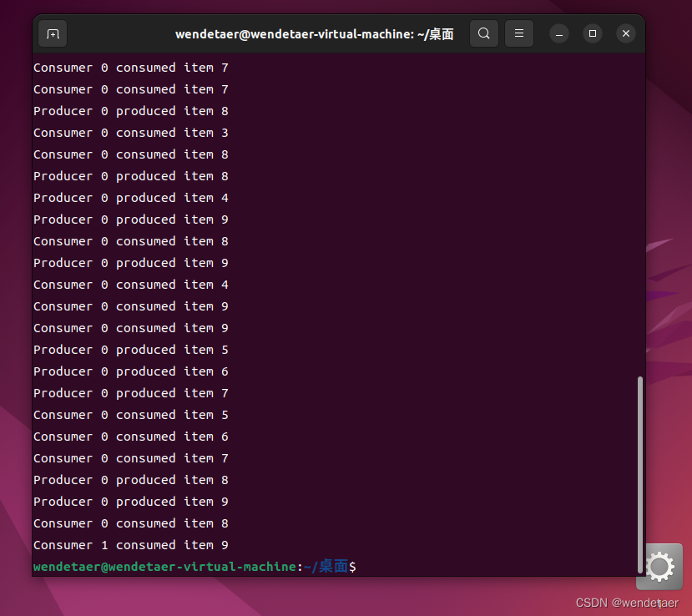Open the terminal search tool

point(483,33)
